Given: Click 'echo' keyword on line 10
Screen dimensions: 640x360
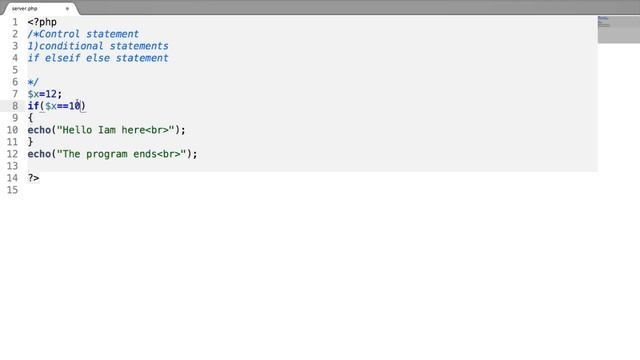Looking at the screenshot, I should [39, 130].
